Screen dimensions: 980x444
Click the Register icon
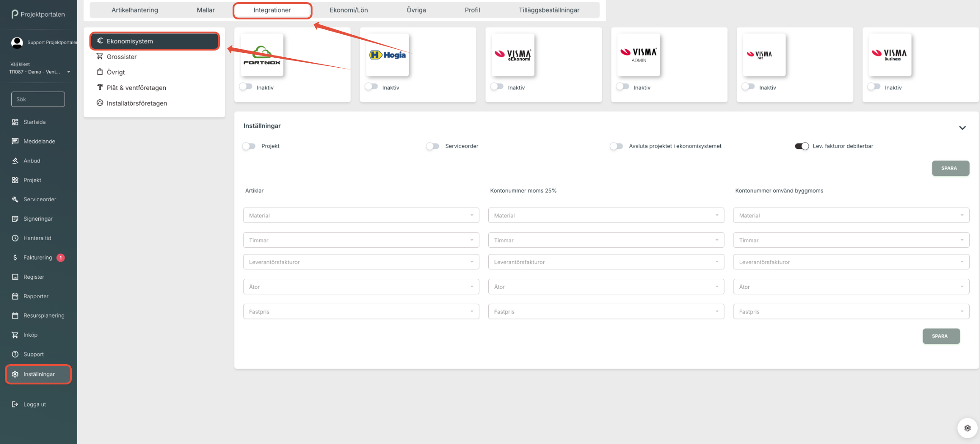(x=15, y=277)
